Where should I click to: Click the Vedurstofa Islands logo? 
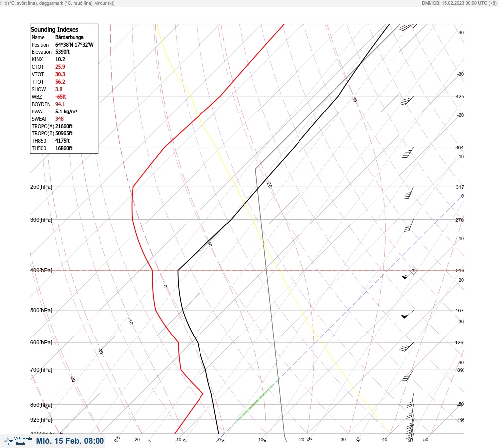(x=18, y=441)
